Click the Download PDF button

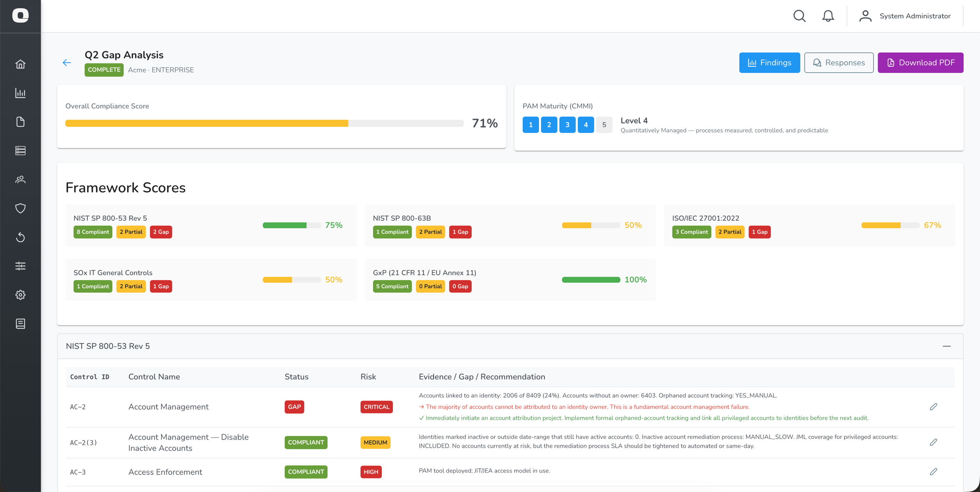click(x=920, y=63)
